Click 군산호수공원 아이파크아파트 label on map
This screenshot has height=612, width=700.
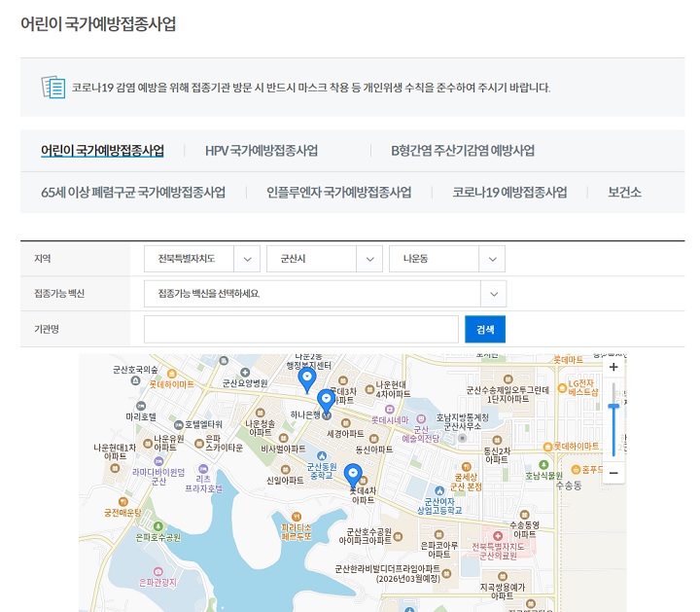pyautogui.click(x=366, y=536)
